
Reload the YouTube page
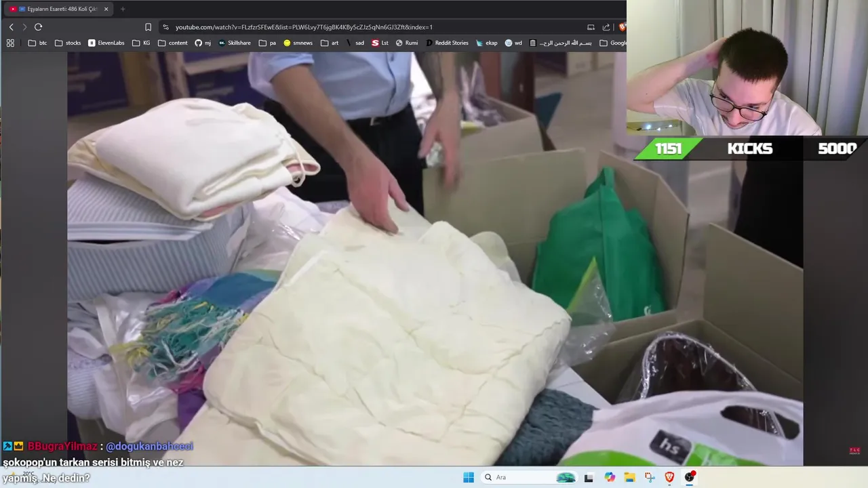pyautogui.click(x=38, y=27)
